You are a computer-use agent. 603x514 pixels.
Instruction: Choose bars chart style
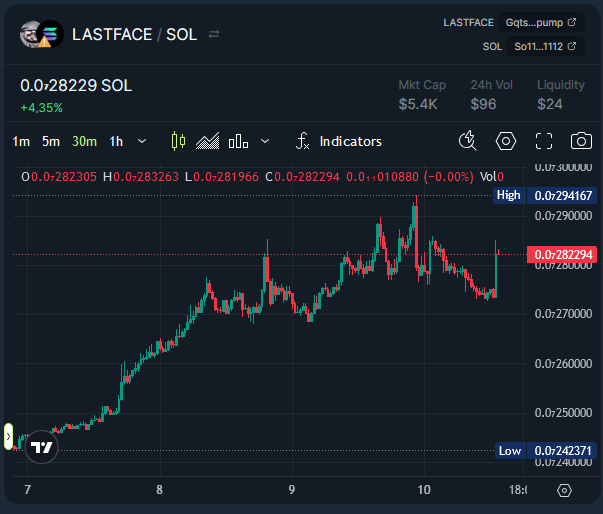point(238,141)
